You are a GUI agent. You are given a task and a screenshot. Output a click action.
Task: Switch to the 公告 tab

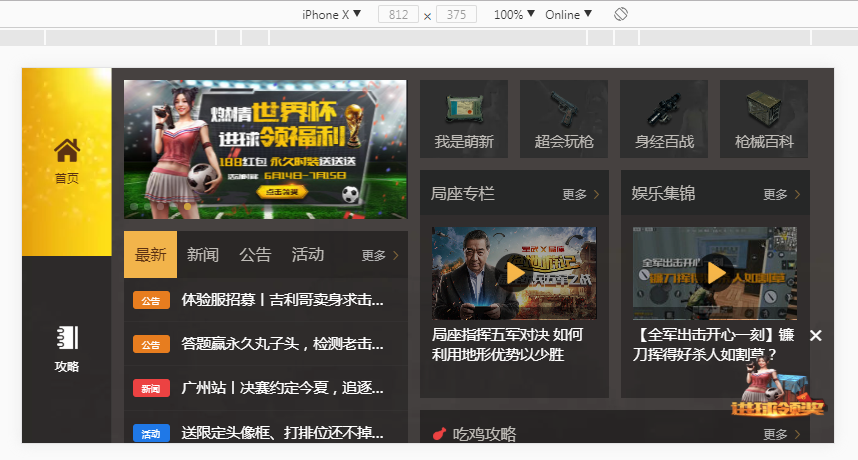pyautogui.click(x=255, y=255)
